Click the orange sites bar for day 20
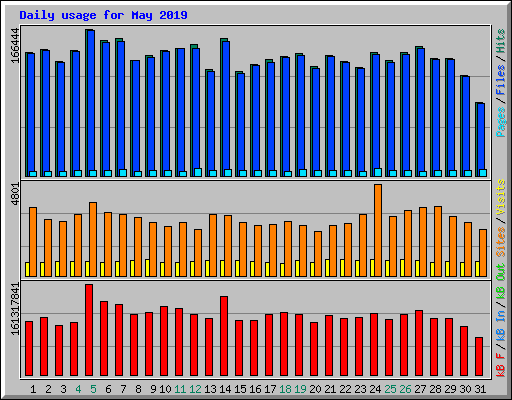Image resolution: width=512 pixels, height=400 pixels. (x=318, y=254)
